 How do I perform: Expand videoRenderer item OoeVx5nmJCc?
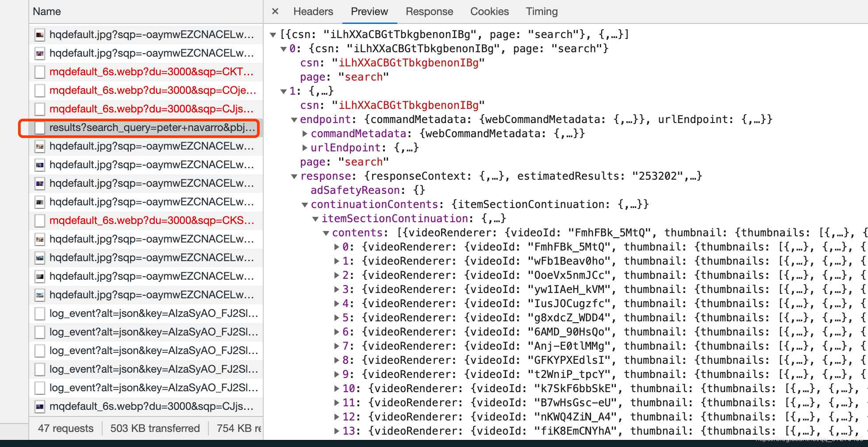(337, 275)
